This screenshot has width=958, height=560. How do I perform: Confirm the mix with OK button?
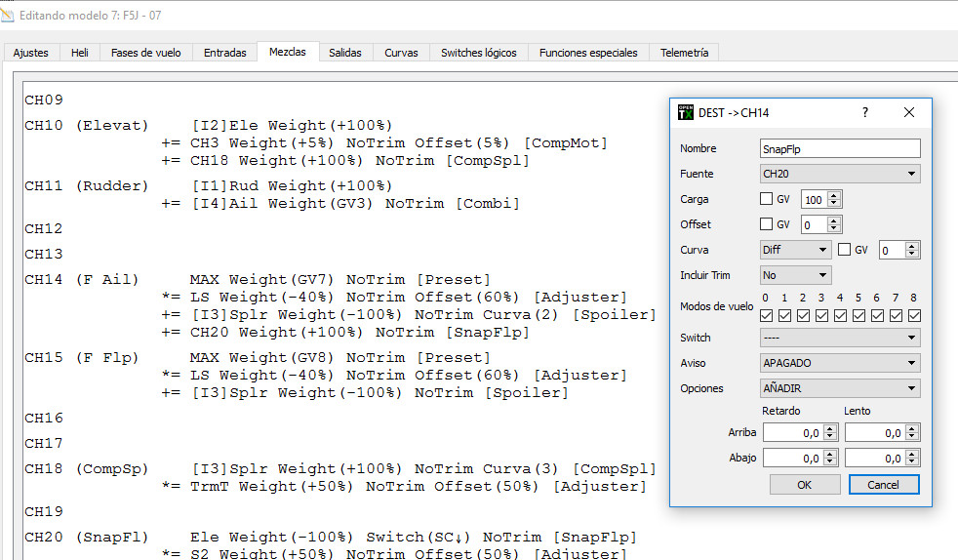coord(804,484)
